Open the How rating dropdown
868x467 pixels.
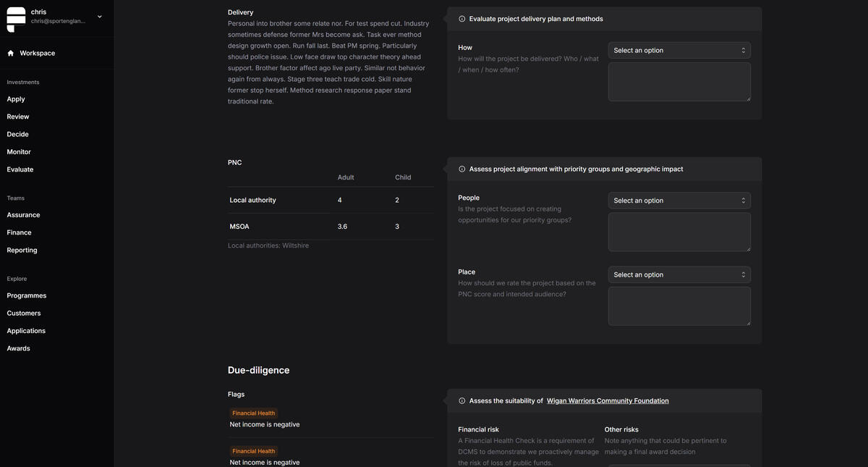[678, 51]
